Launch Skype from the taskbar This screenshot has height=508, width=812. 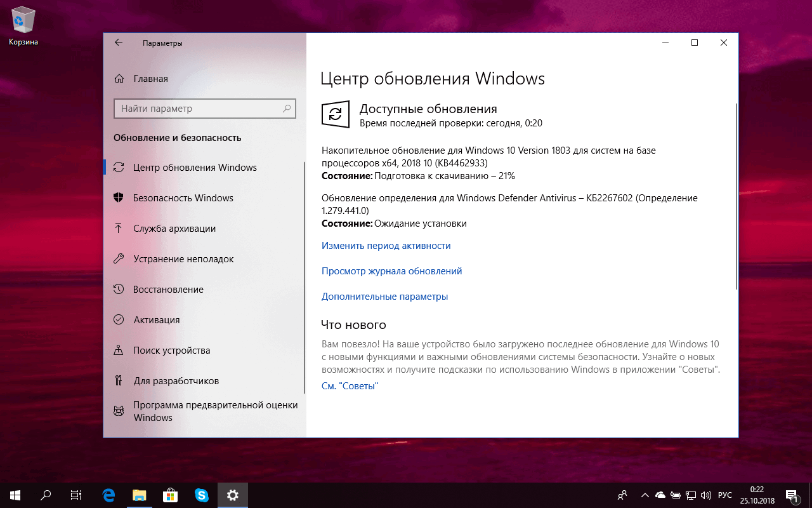[x=201, y=495]
